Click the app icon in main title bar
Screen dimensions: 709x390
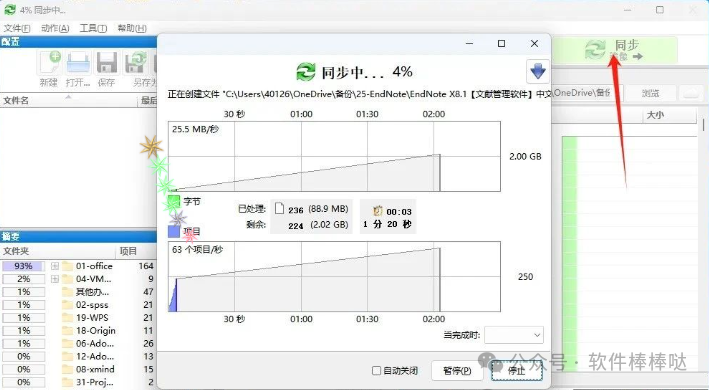tap(9, 9)
